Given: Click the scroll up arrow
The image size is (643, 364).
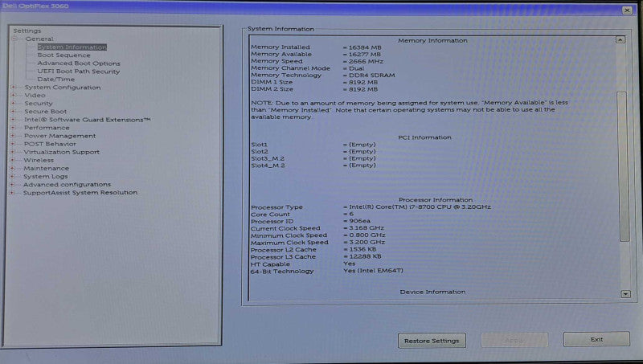Looking at the screenshot, I should tap(620, 39).
